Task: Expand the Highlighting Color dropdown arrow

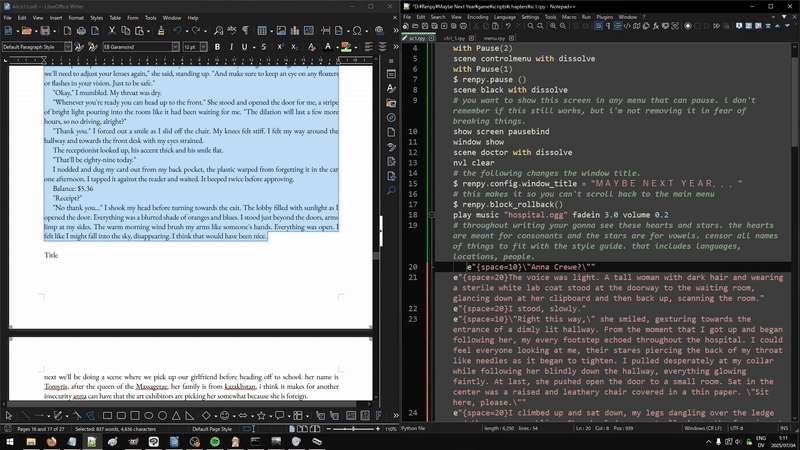Action: pyautogui.click(x=355, y=47)
